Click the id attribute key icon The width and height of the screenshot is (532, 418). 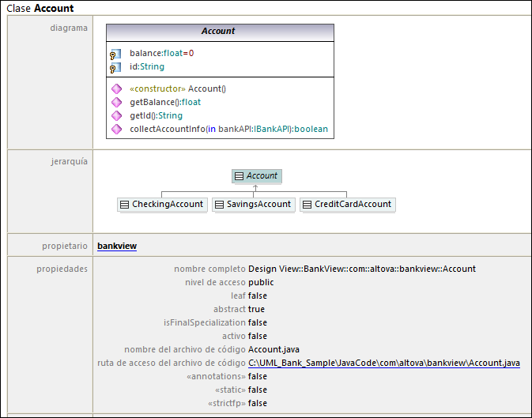click(x=115, y=68)
